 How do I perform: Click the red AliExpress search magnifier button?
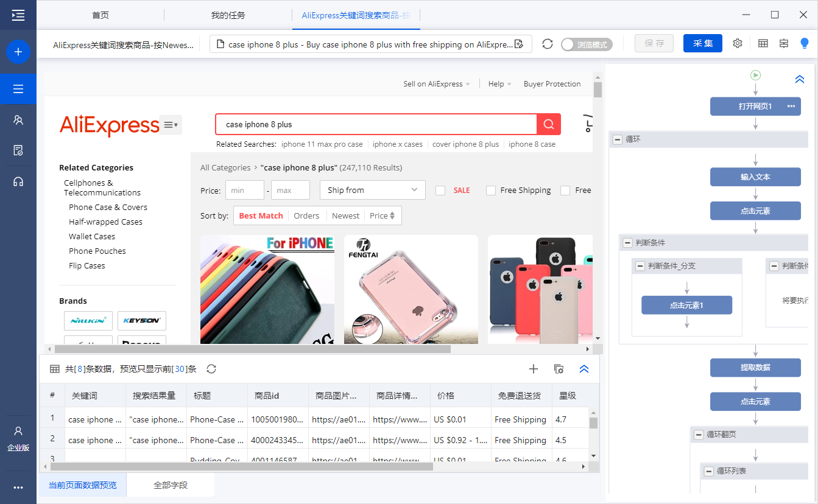549,124
